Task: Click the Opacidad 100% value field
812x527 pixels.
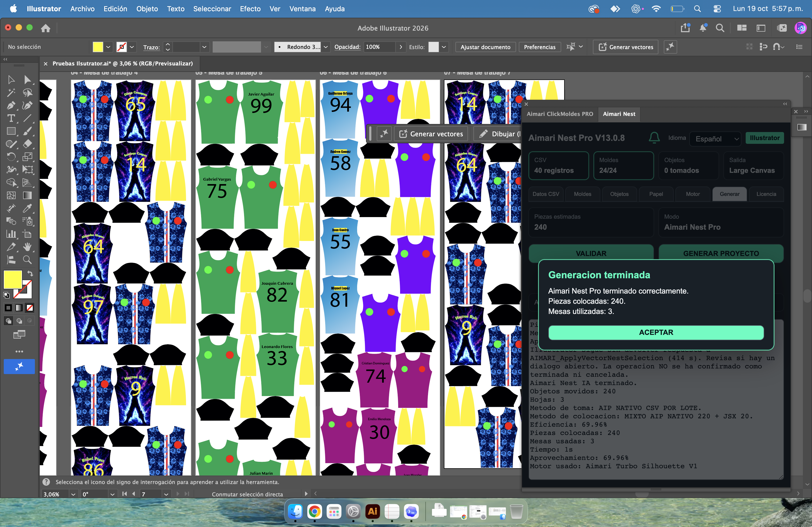Action: 380,47
